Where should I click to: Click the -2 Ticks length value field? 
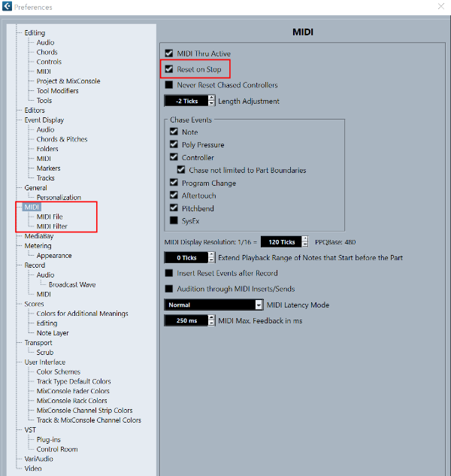point(186,101)
